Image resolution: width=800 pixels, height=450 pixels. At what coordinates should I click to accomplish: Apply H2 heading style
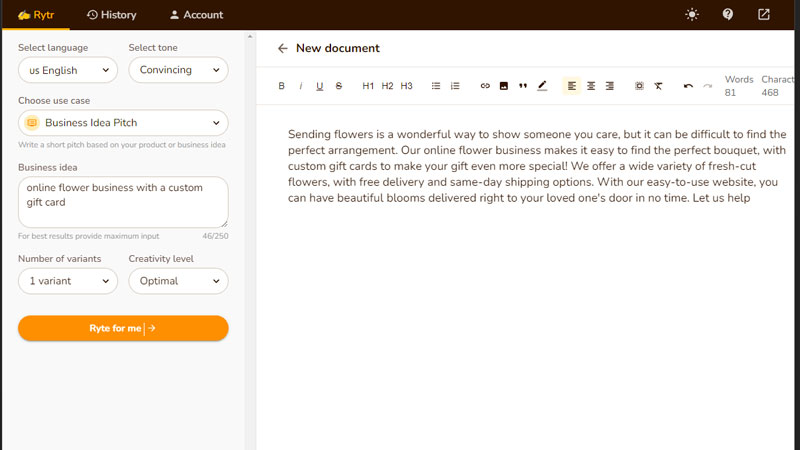pos(387,86)
